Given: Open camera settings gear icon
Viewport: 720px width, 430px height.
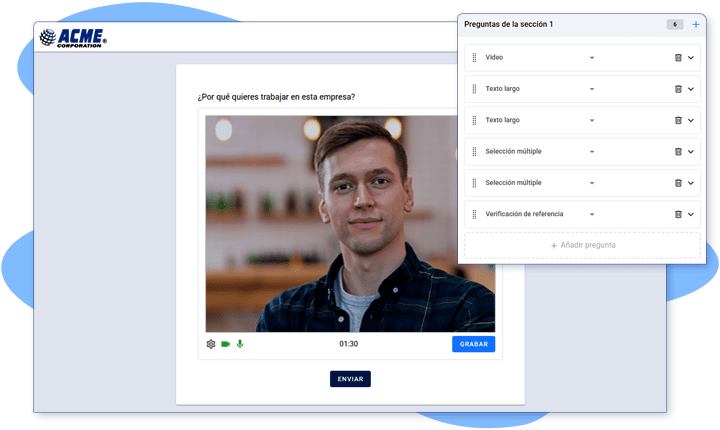Looking at the screenshot, I should click(211, 344).
